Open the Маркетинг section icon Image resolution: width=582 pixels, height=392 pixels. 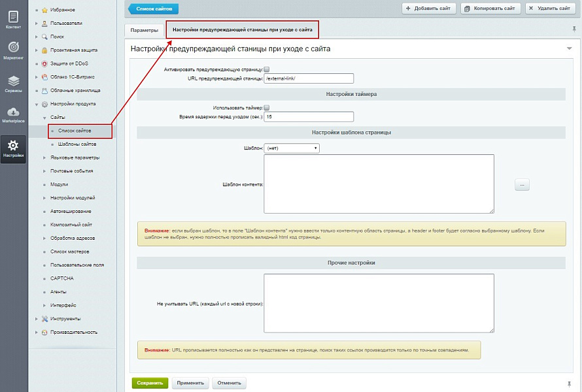(x=13, y=47)
